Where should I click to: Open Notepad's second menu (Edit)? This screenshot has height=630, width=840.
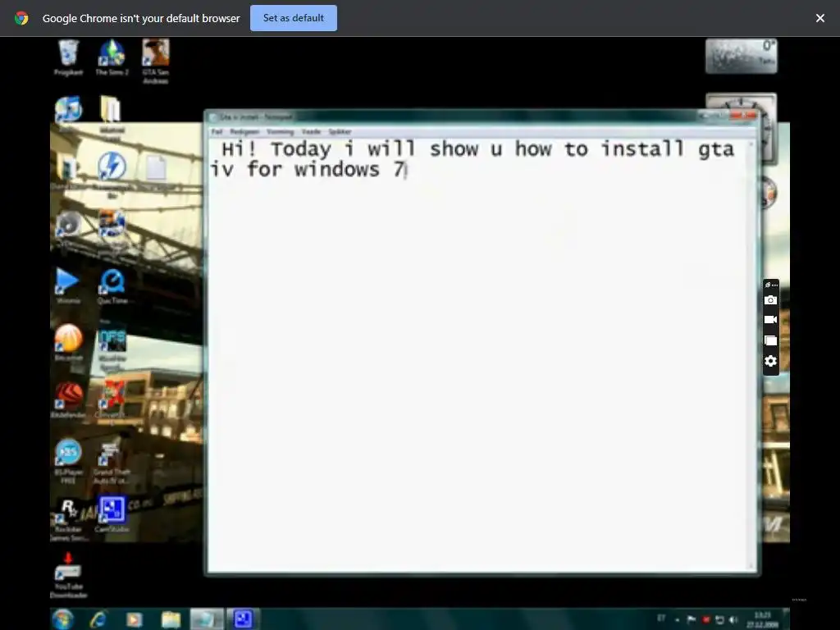click(x=244, y=132)
